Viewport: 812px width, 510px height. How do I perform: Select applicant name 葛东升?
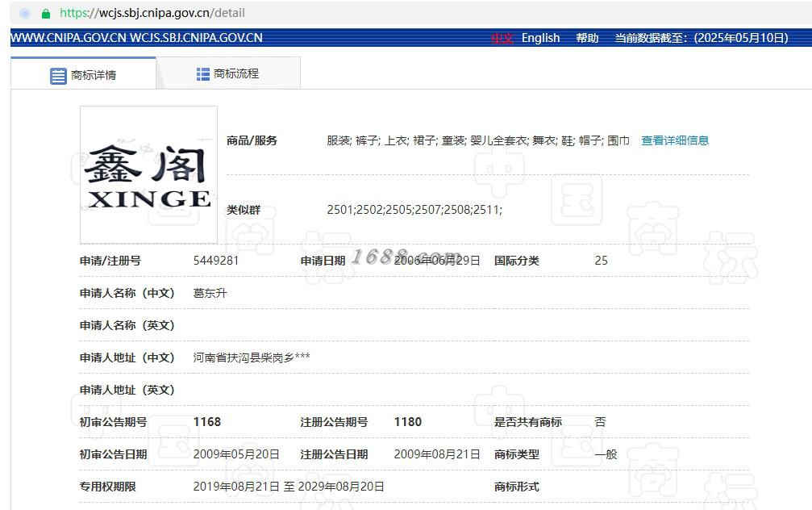point(210,293)
